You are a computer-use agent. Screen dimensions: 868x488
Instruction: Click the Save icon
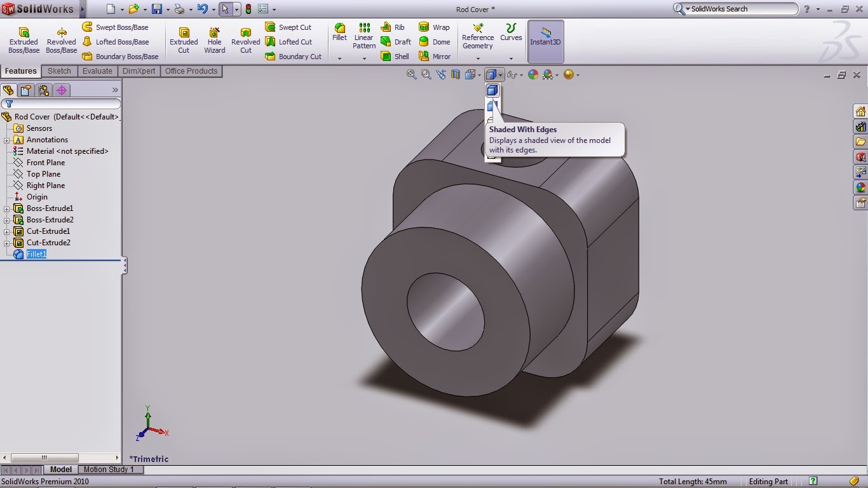(x=156, y=9)
